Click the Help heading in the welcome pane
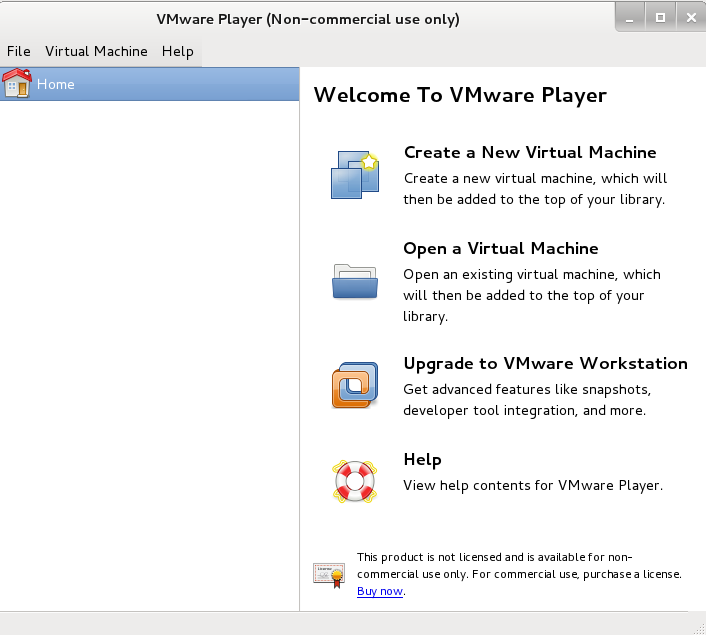The height and width of the screenshot is (635, 706). point(422,460)
